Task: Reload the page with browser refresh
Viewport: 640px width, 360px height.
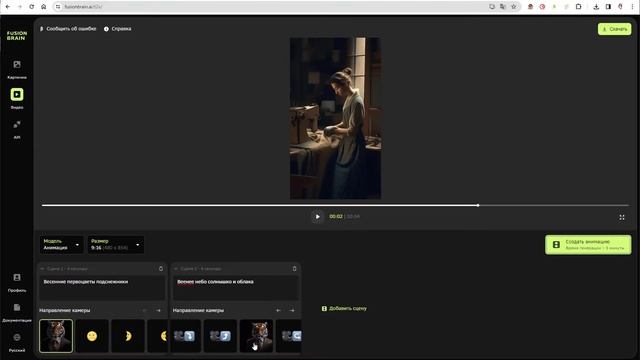Action: (x=31, y=7)
